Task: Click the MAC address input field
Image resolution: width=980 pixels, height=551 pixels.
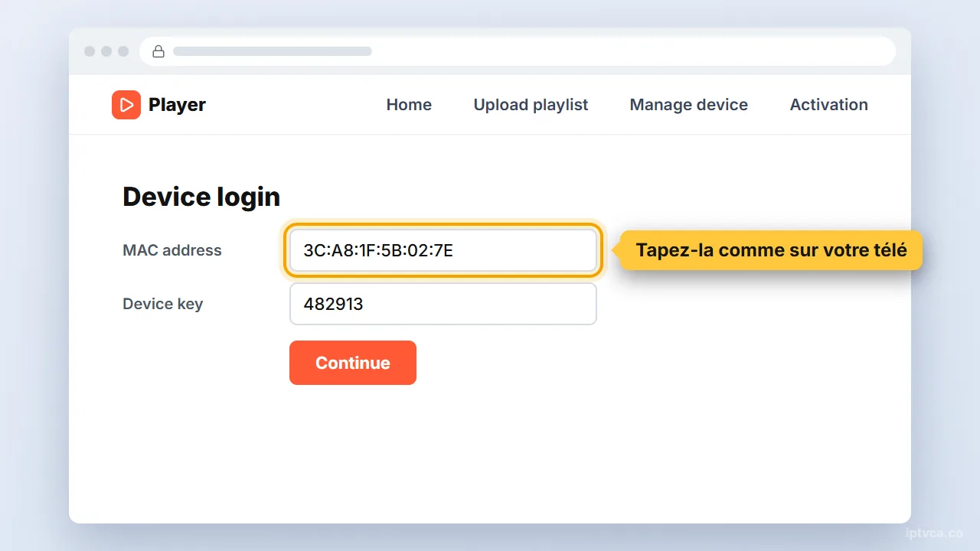Action: [443, 250]
